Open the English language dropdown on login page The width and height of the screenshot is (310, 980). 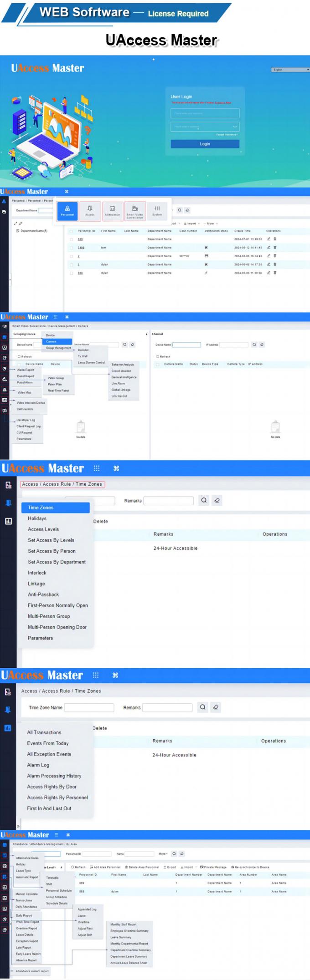click(x=290, y=70)
